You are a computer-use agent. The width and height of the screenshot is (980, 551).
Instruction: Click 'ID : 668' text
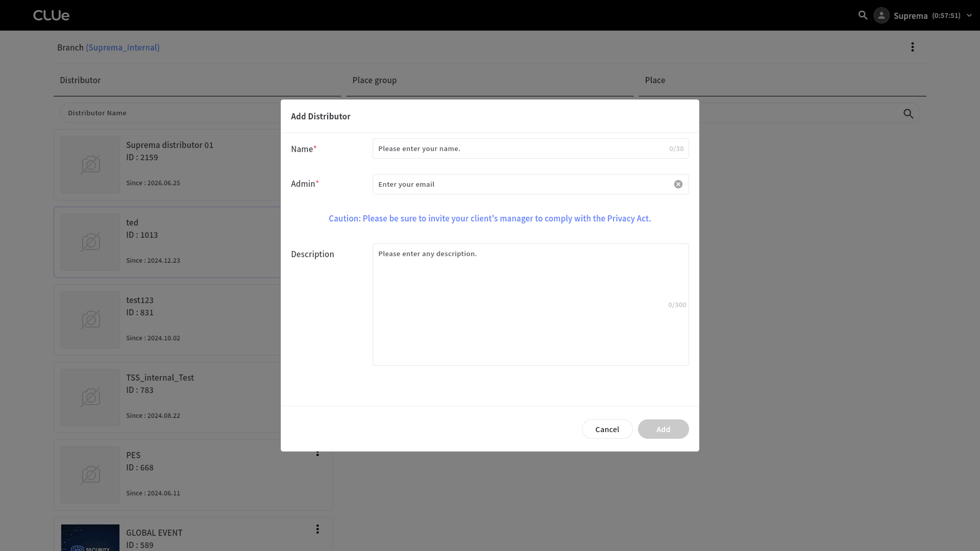(x=140, y=467)
